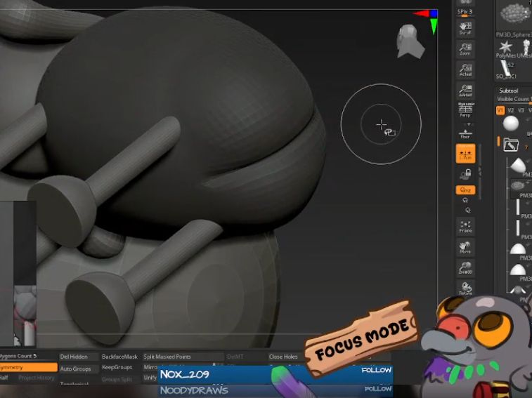The width and height of the screenshot is (532, 398).
Task: Select the UMesh tool icon
Action: pos(526,46)
